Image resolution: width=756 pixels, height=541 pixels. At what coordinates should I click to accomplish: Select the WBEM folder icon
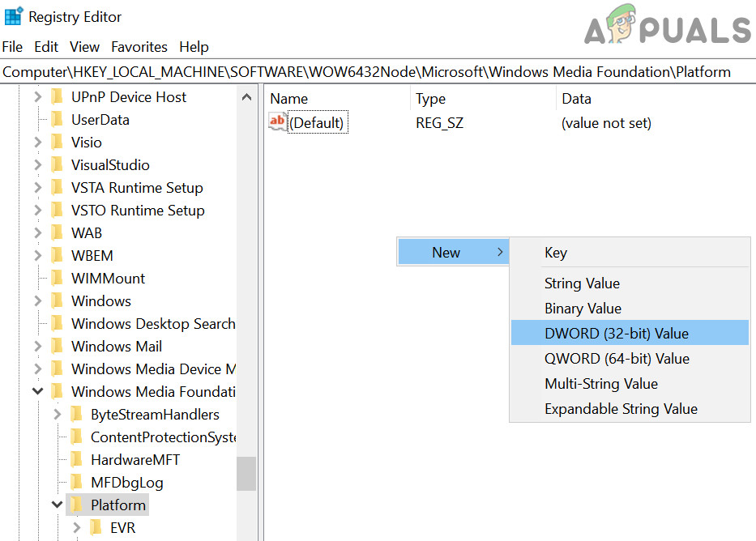coord(57,255)
